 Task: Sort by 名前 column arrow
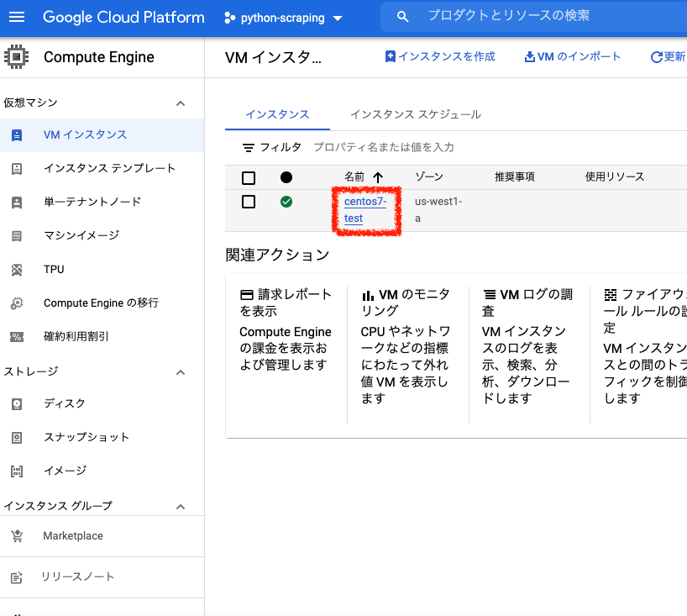378,177
